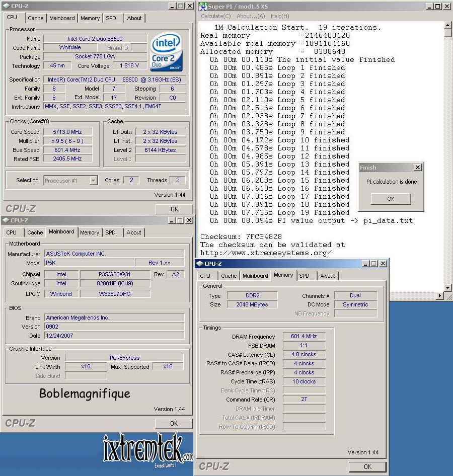
Task: Open the Calculate(C) menu in Super PI
Action: (x=215, y=16)
